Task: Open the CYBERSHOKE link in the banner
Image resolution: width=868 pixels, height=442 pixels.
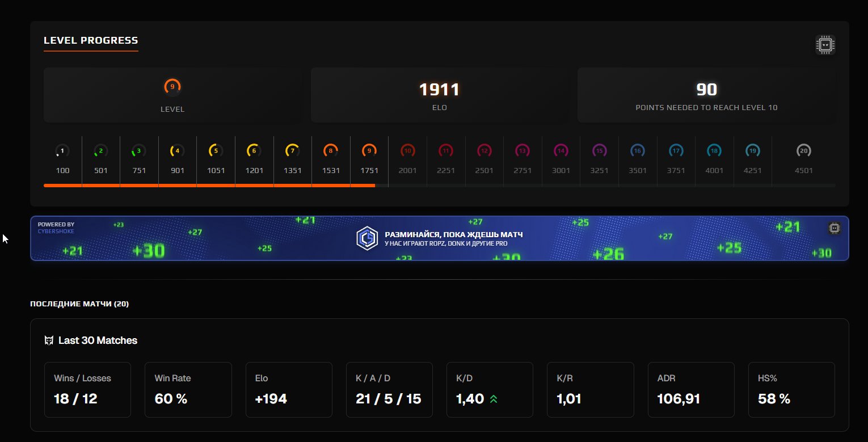Action: click(56, 231)
